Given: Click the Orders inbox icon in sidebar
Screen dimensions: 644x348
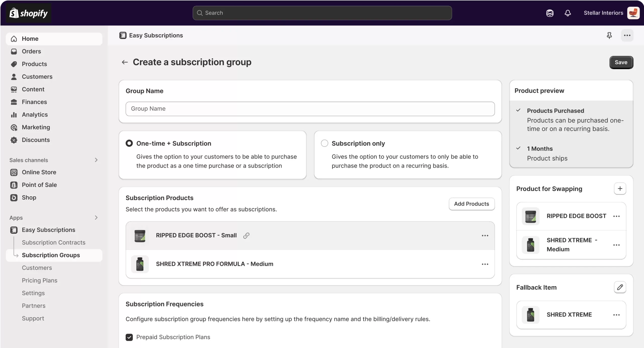Looking at the screenshot, I should (14, 51).
